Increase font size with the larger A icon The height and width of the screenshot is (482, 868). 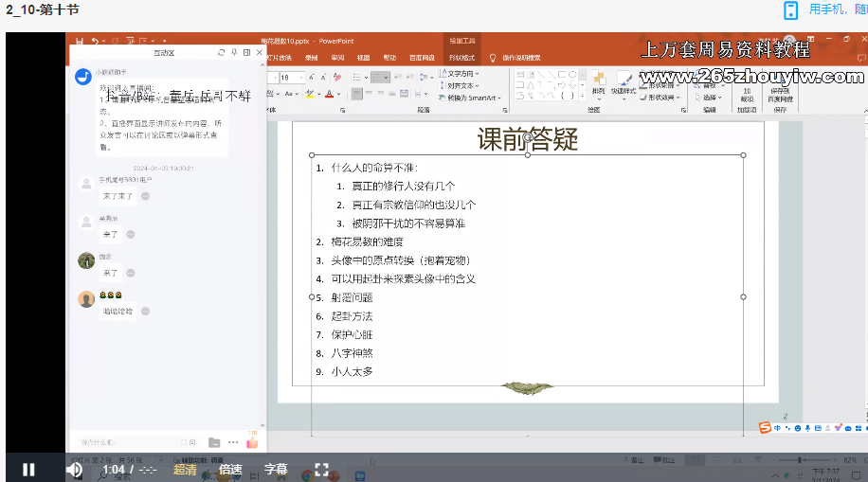point(312,78)
